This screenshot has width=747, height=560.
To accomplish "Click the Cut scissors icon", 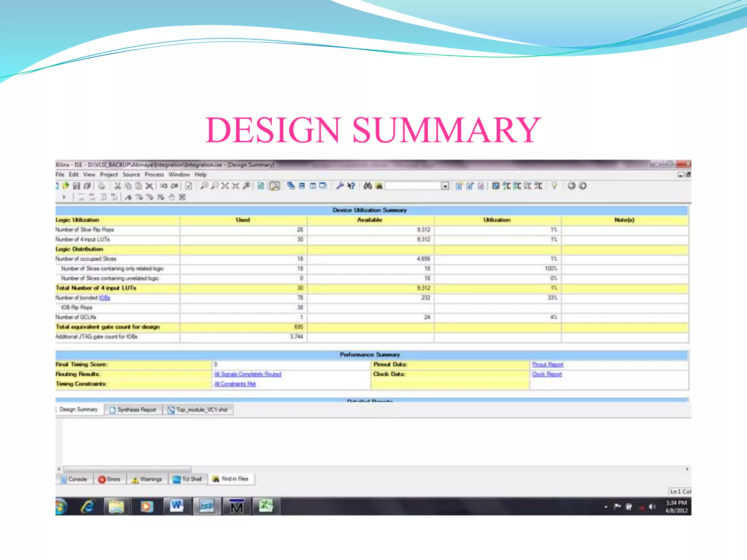I will click(117, 186).
